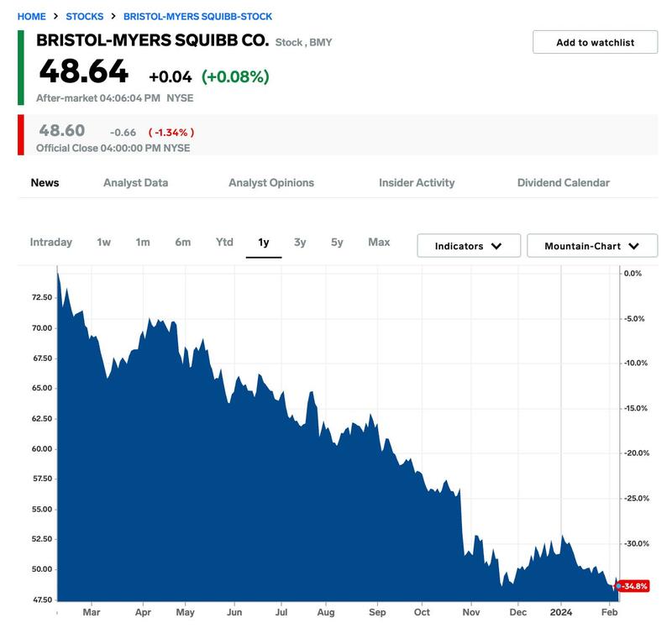The height and width of the screenshot is (628, 672).
Task: Click the 48.60 official close price
Action: (62, 130)
